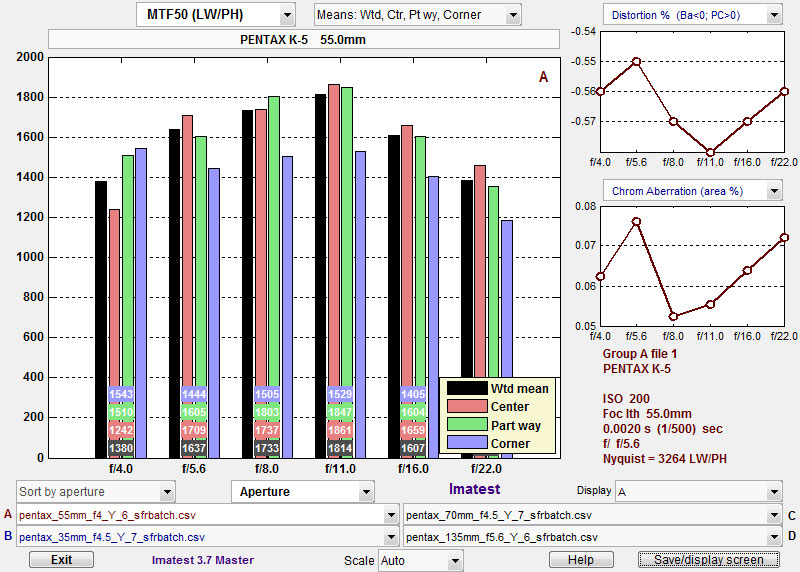Click the blue Corner bar at f/22.0
800x572 pixels.
[x=507, y=299]
